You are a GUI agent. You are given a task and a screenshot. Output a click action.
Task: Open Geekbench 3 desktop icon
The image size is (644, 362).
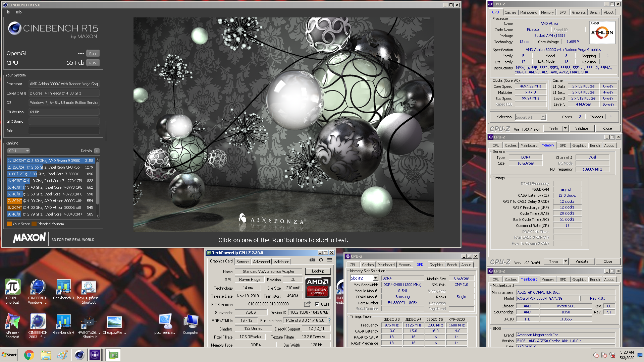coord(63,290)
